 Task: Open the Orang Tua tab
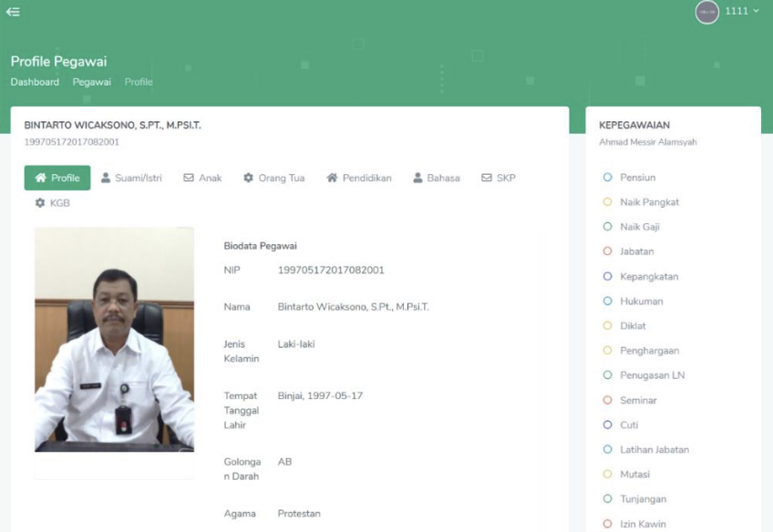pyautogui.click(x=274, y=178)
